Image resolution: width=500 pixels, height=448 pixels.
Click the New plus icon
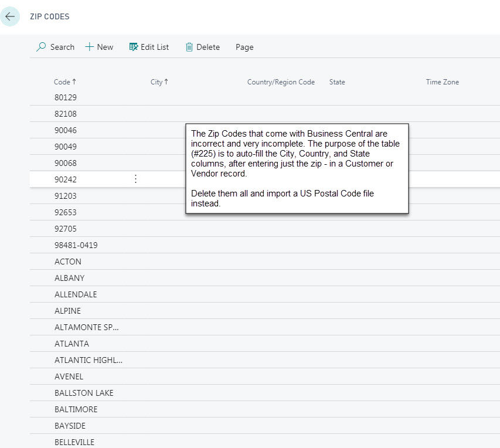click(90, 47)
